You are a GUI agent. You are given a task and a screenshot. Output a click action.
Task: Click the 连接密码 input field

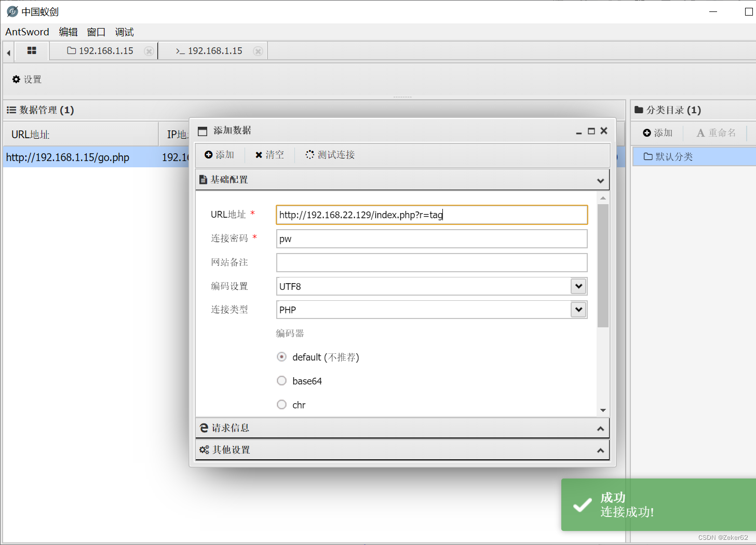click(x=431, y=239)
